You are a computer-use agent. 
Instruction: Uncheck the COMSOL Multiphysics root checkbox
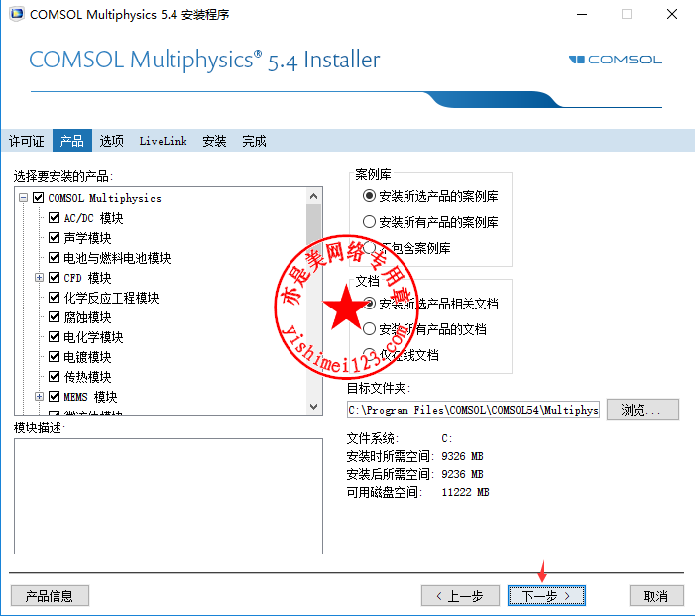[39, 197]
